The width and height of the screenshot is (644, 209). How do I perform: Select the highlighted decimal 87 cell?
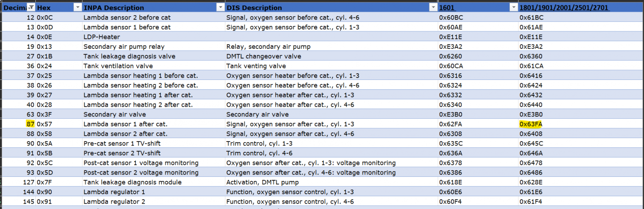30,124
